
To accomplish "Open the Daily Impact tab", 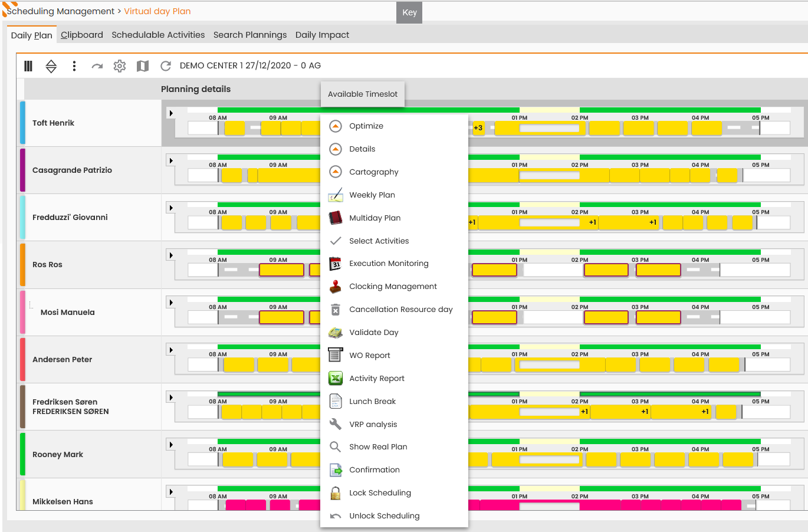I will coord(322,35).
